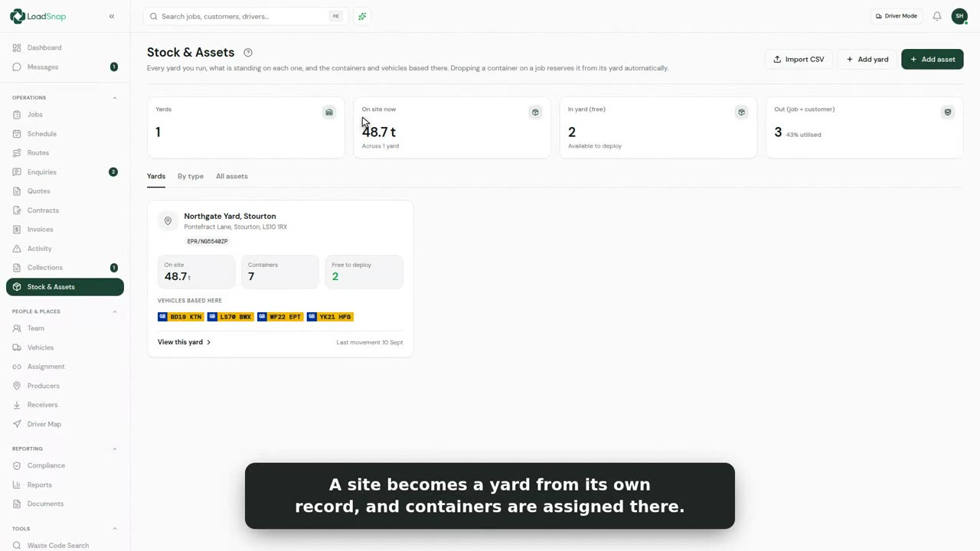Image resolution: width=980 pixels, height=551 pixels.
Task: Collapse the Reporting section
Action: click(115, 448)
